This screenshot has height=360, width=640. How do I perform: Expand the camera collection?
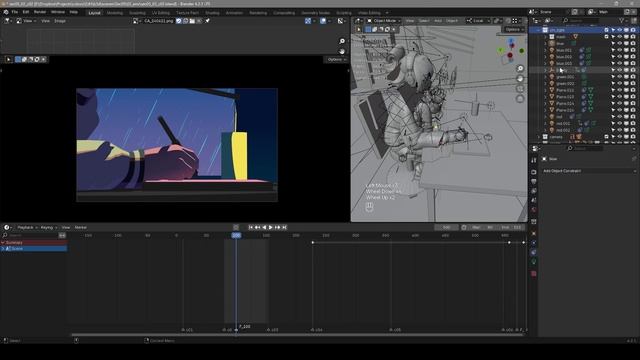click(x=539, y=137)
